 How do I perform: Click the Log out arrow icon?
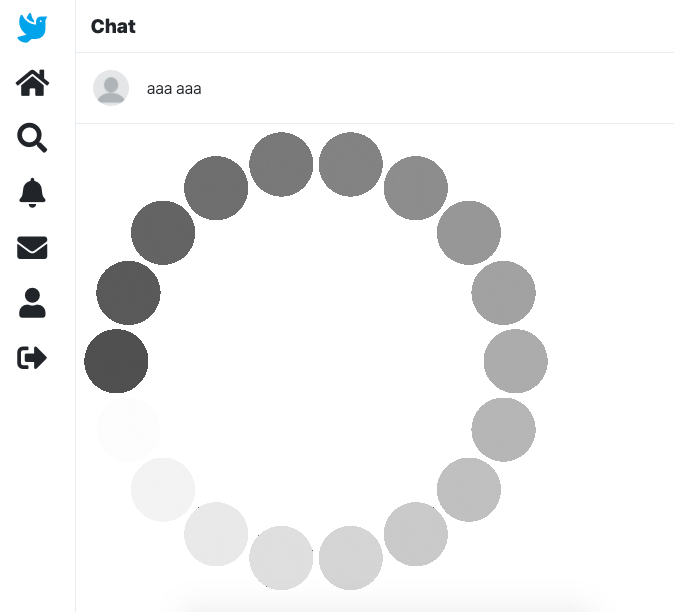click(x=32, y=358)
